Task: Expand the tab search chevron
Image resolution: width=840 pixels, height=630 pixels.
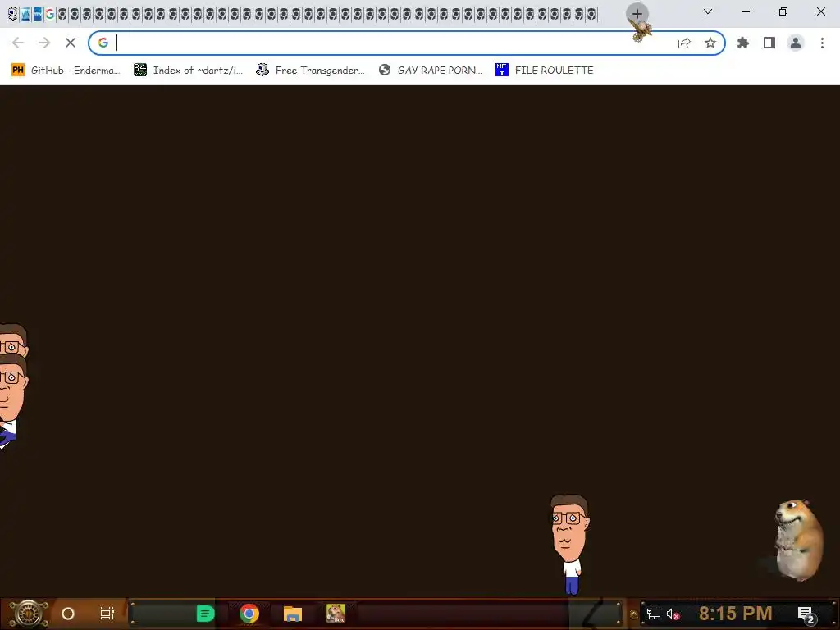Action: click(x=708, y=11)
